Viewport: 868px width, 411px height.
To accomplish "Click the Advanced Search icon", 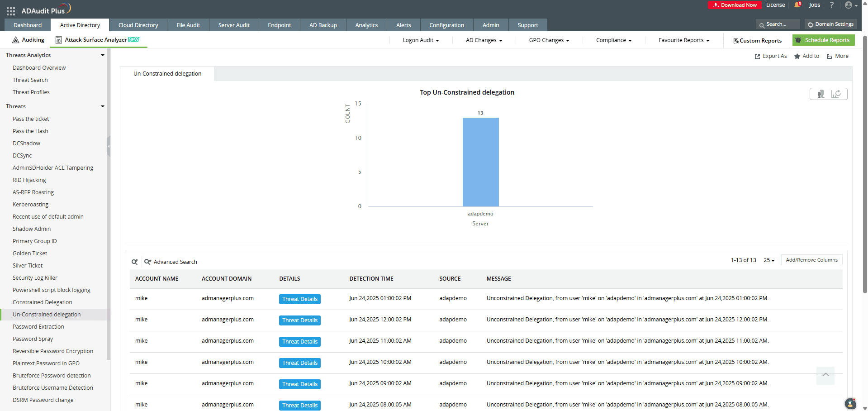I will (147, 262).
